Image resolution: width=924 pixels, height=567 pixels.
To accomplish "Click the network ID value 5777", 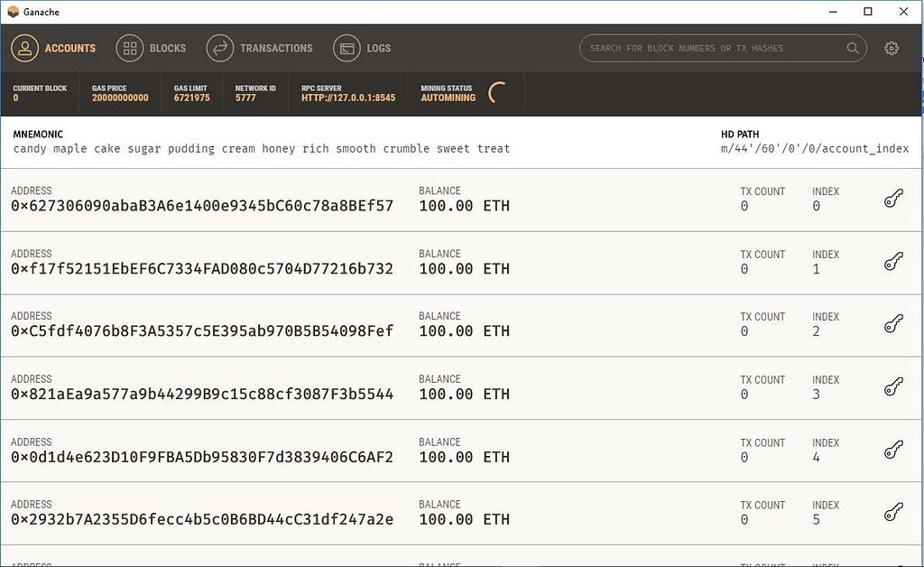I will pos(245,98).
